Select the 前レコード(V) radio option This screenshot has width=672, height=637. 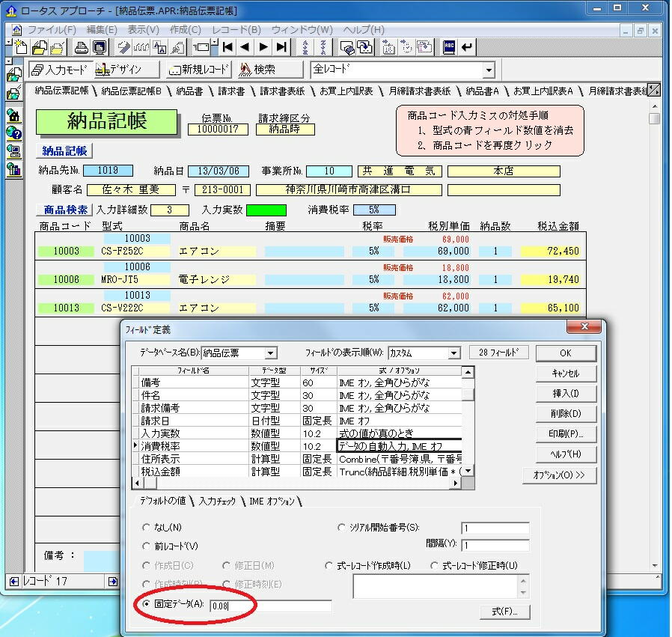[146, 546]
